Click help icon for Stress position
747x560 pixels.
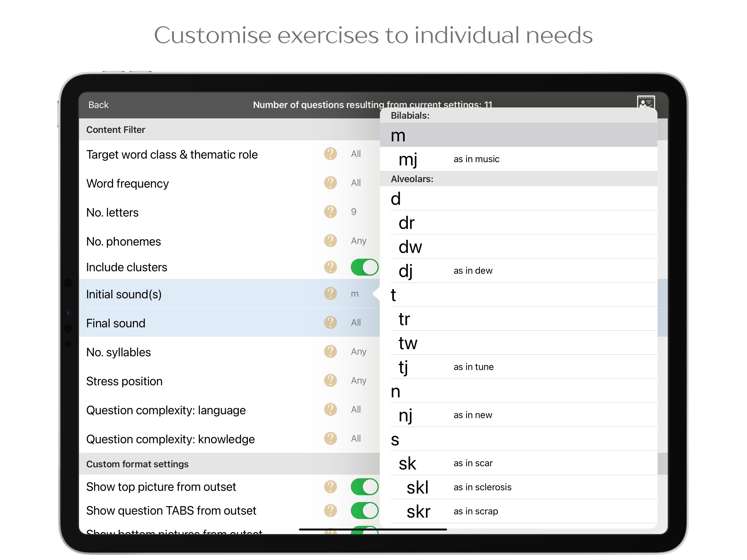coord(330,381)
